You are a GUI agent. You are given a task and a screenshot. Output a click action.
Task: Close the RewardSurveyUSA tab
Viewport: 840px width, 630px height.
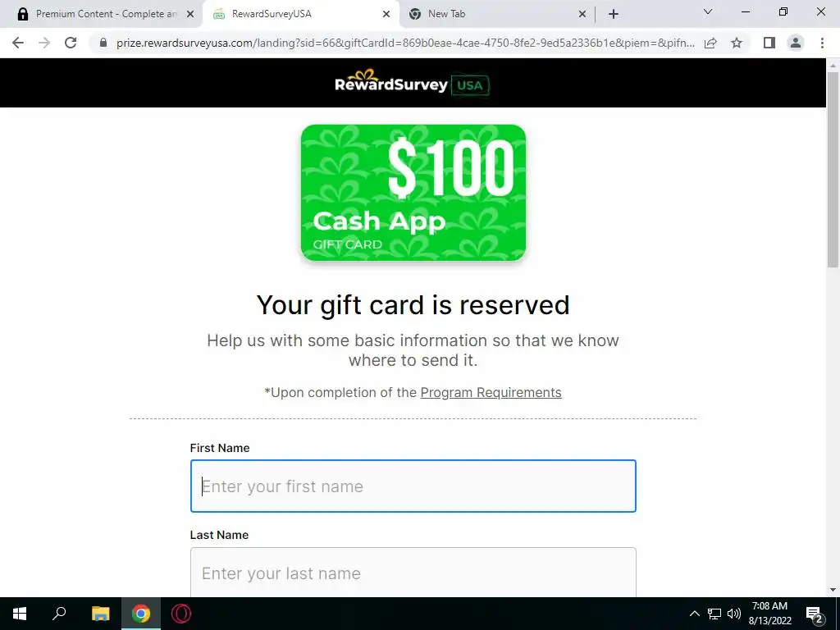coord(386,15)
